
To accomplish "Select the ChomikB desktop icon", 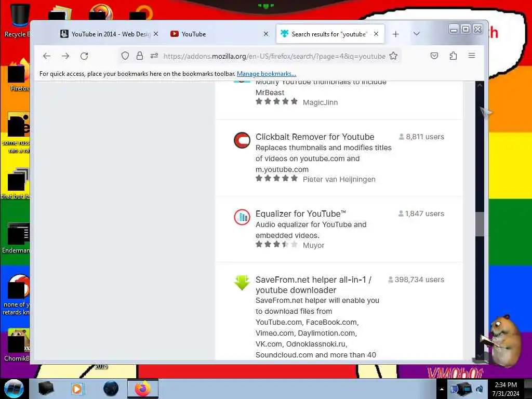I will 16,345.
